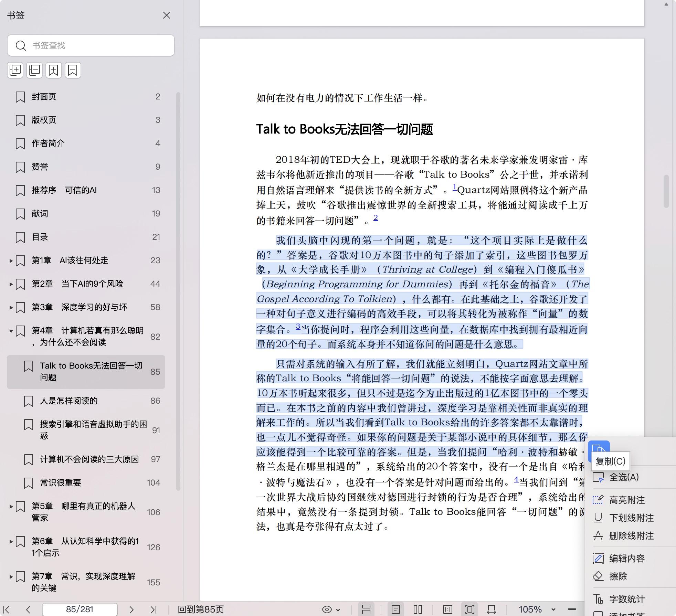Expand 第1章 AI该往何处走
The image size is (676, 616).
pyautogui.click(x=11, y=261)
